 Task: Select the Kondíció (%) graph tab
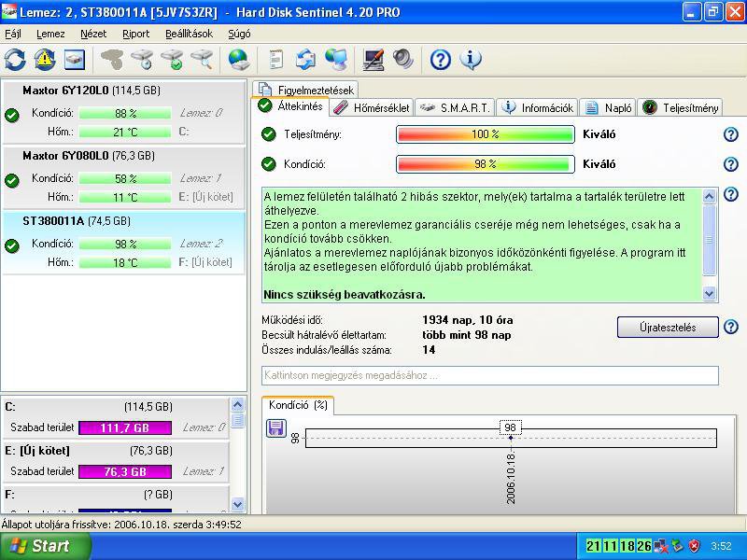click(298, 405)
